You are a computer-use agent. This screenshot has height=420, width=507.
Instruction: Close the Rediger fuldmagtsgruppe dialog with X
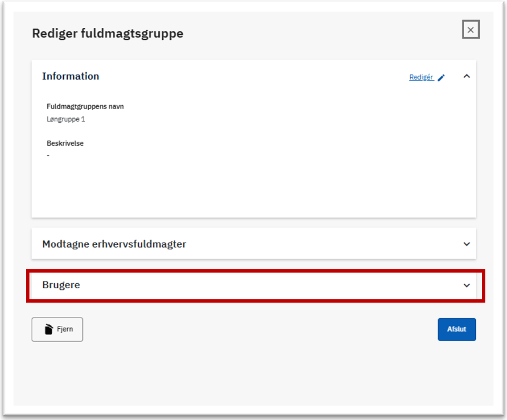[470, 30]
